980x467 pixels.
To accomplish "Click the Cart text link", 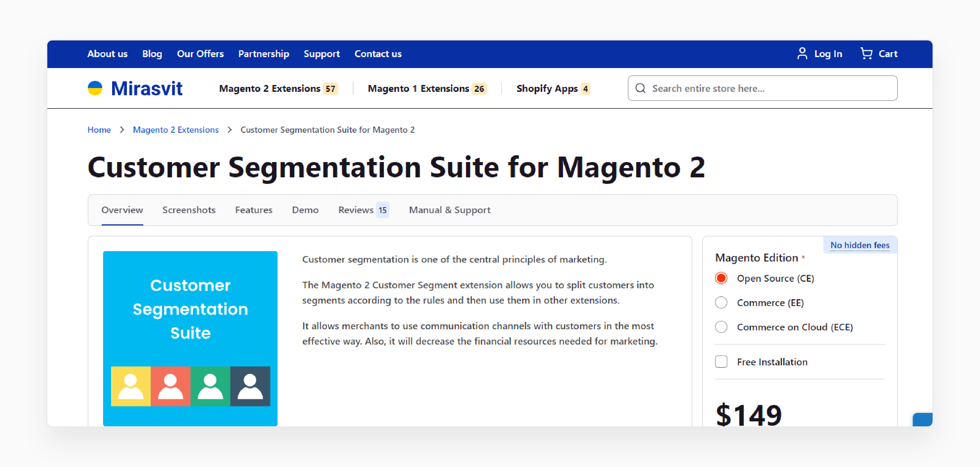I will coord(888,54).
